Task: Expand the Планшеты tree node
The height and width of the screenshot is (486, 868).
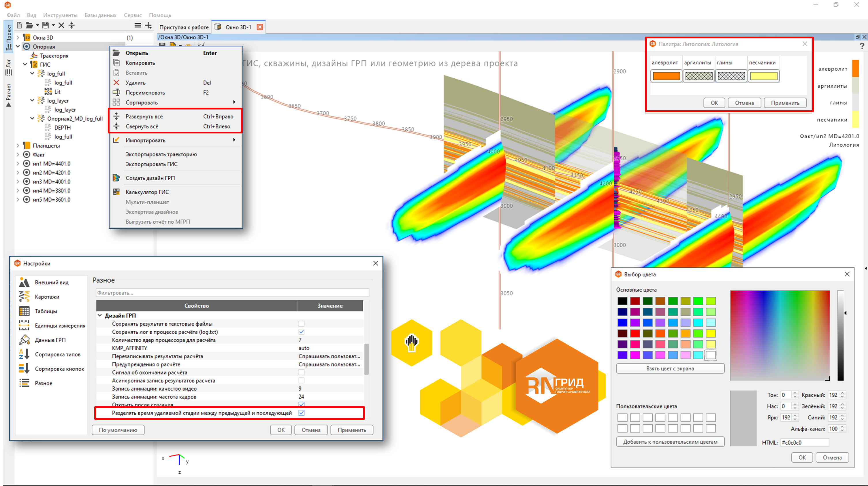Action: [x=18, y=145]
